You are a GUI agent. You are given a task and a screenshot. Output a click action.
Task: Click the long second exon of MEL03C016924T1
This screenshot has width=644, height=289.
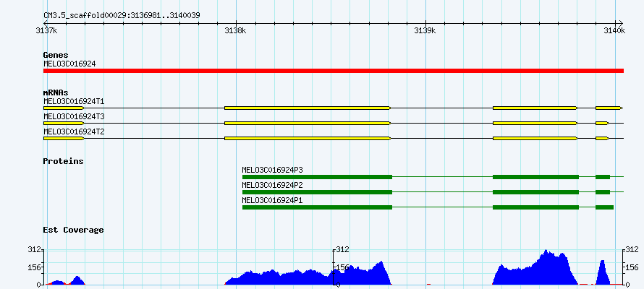click(308, 108)
